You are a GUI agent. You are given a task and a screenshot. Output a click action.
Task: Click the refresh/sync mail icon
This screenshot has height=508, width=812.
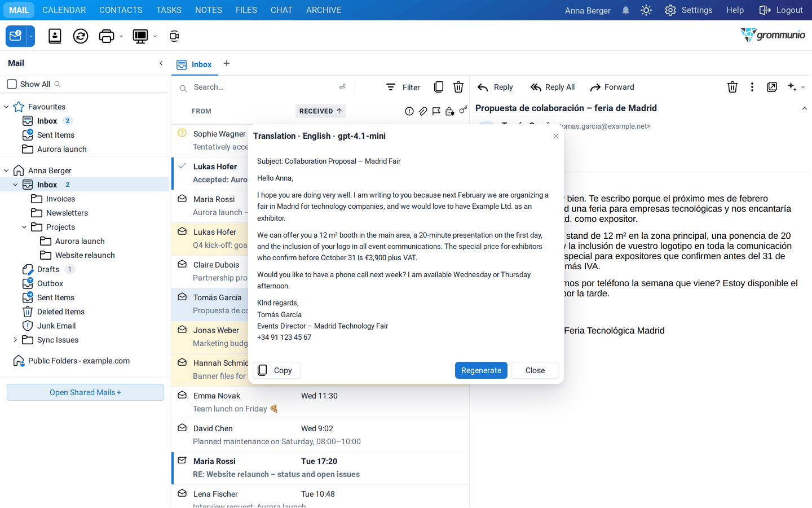(x=81, y=36)
